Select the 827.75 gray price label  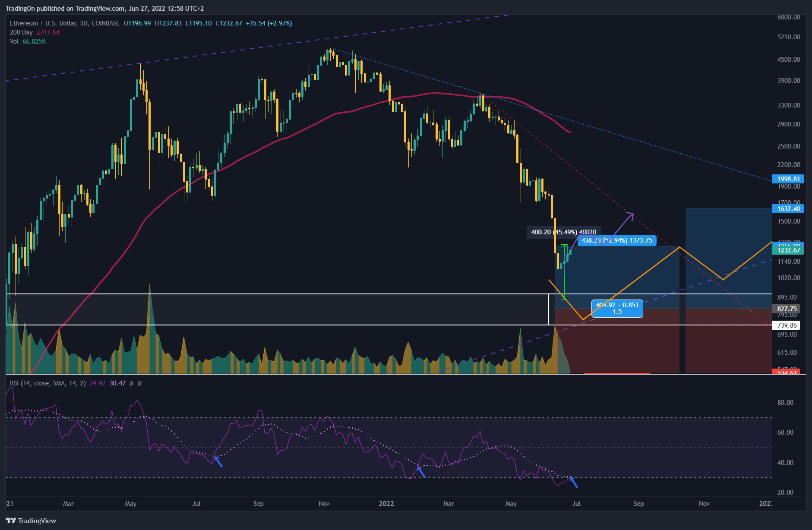(787, 309)
